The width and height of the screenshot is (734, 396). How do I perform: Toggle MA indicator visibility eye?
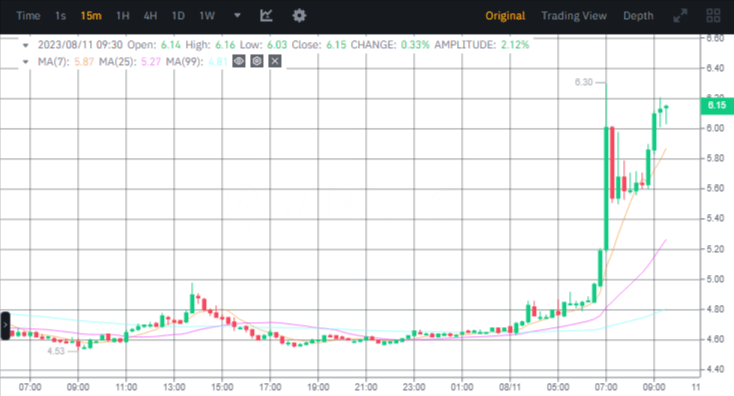coord(239,61)
